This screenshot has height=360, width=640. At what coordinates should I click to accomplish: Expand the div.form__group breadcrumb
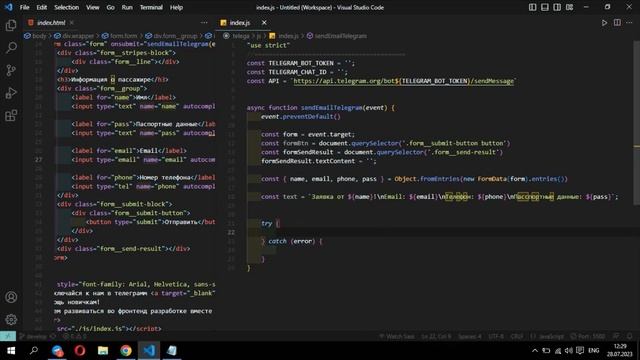pyautogui.click(x=172, y=36)
